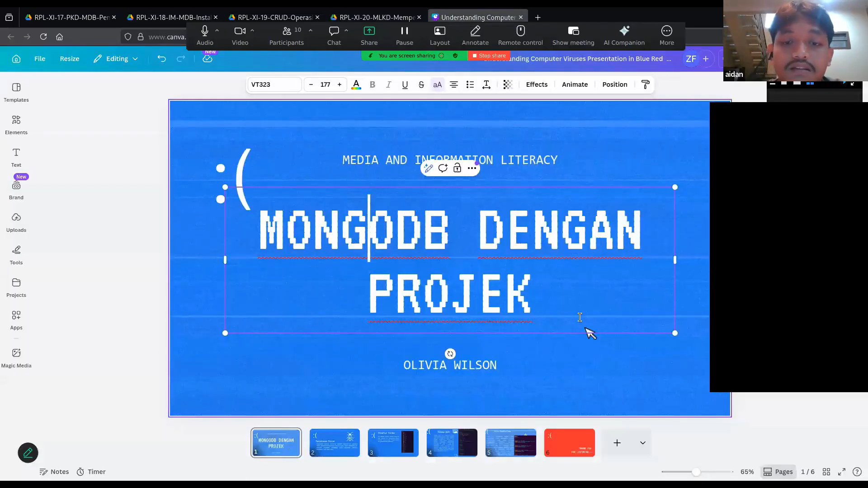Click the text color icon in toolbar
The height and width of the screenshot is (488, 868).
(x=356, y=84)
